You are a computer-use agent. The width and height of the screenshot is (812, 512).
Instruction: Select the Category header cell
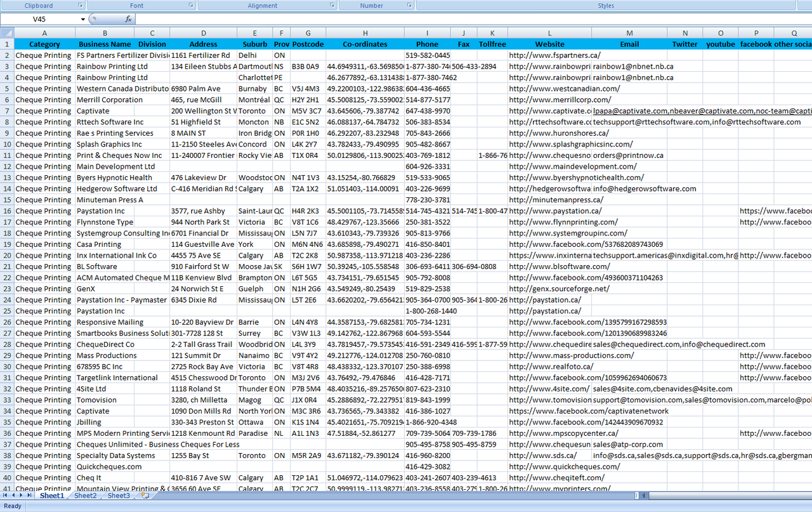pyautogui.click(x=44, y=44)
